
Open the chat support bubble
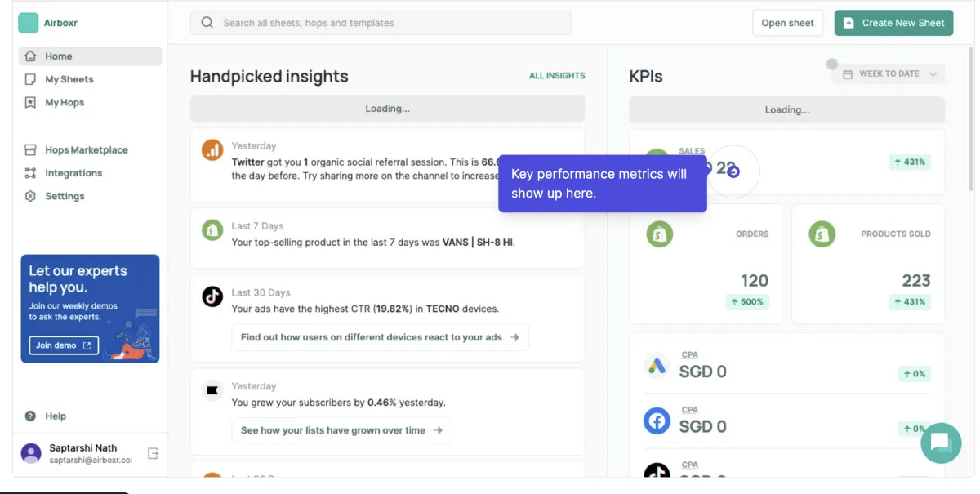[x=940, y=443]
